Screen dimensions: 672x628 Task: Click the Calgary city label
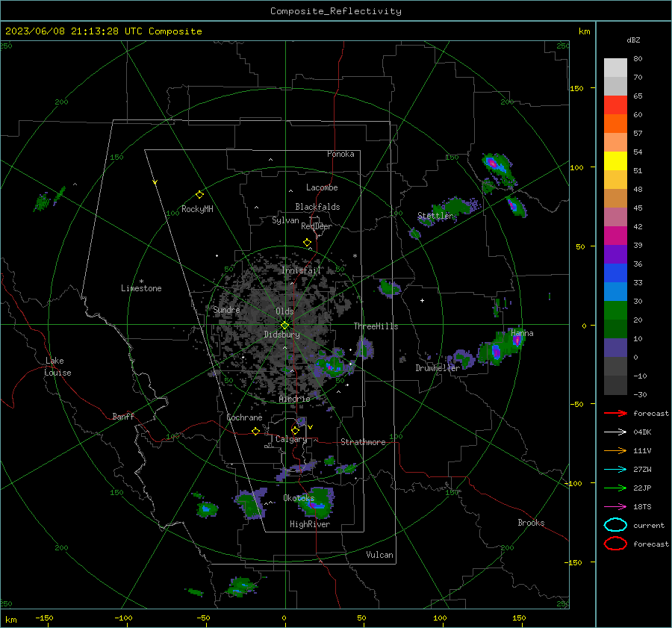point(291,439)
